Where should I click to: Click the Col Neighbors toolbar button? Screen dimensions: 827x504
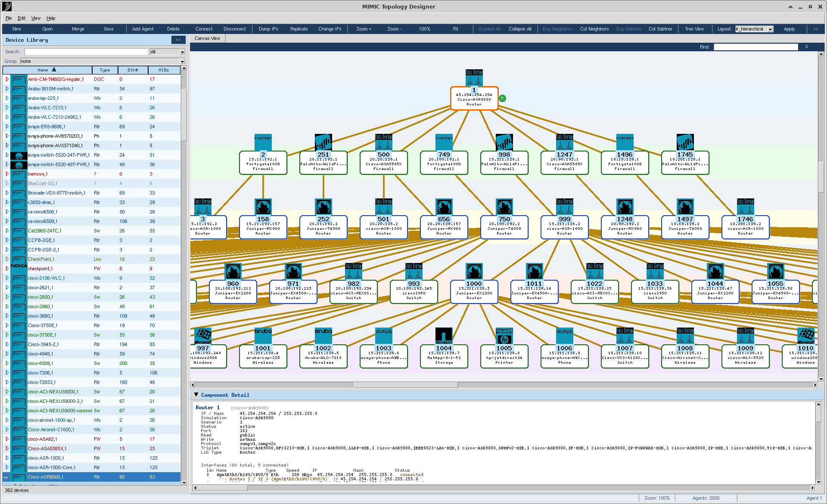click(x=594, y=29)
